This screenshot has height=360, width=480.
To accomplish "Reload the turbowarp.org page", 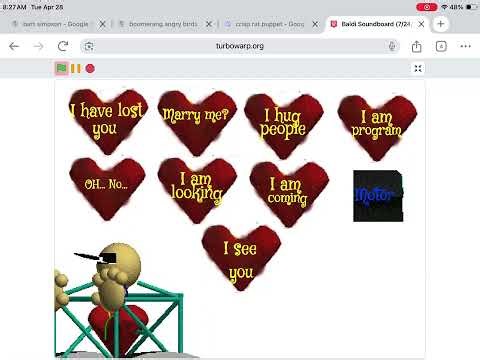I will point(63,46).
